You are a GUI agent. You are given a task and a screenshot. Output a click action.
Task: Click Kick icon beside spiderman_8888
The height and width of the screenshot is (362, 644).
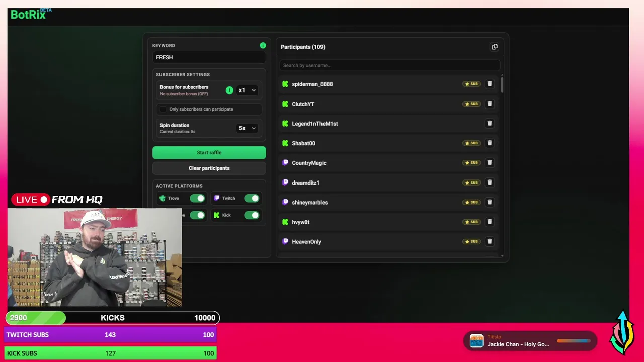click(285, 84)
